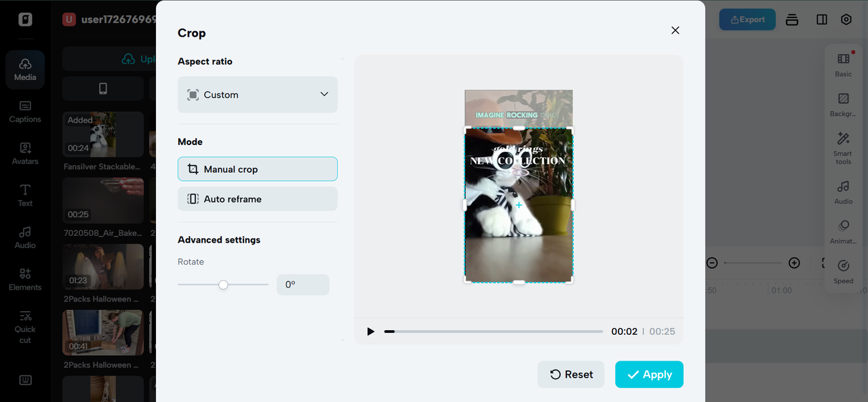Switch to Auto reframe mode

[257, 199]
